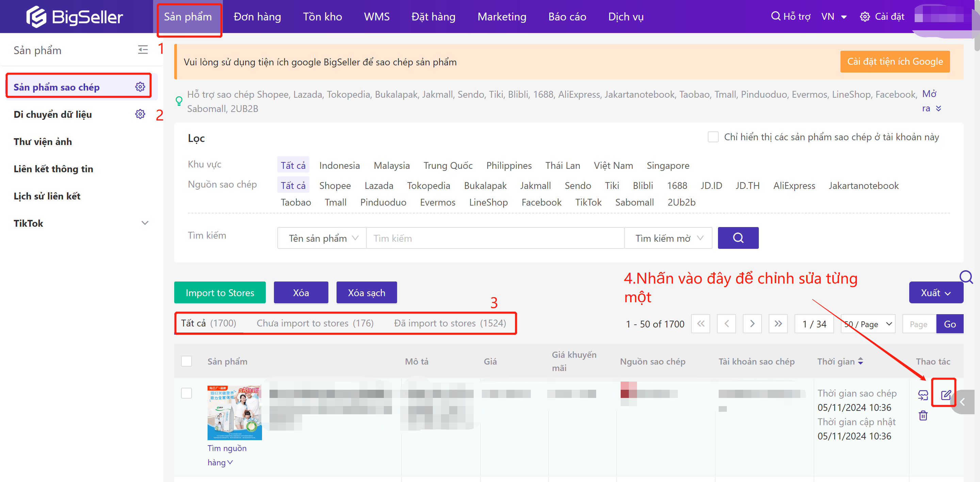Click Xóa button

click(x=301, y=292)
